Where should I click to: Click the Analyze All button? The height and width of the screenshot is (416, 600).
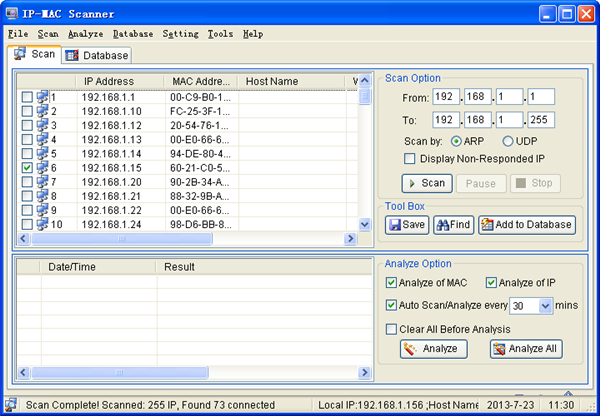[526, 349]
